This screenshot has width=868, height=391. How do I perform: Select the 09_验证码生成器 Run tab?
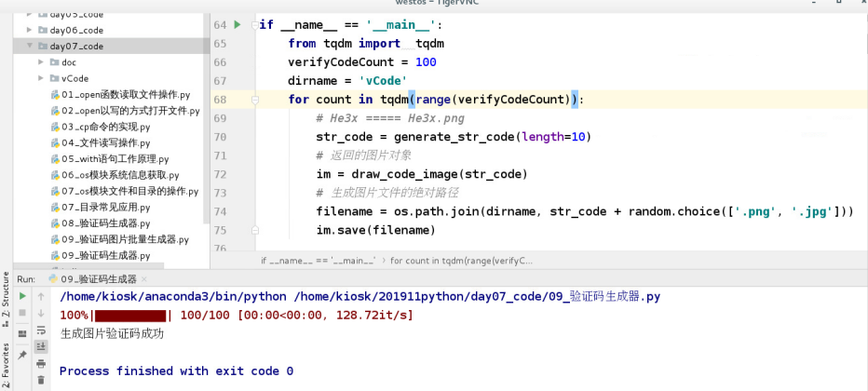coord(99,278)
